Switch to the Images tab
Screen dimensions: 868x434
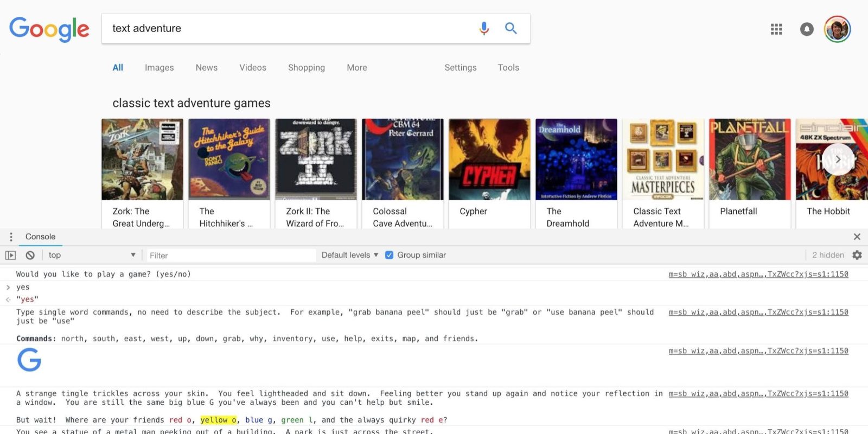[159, 68]
